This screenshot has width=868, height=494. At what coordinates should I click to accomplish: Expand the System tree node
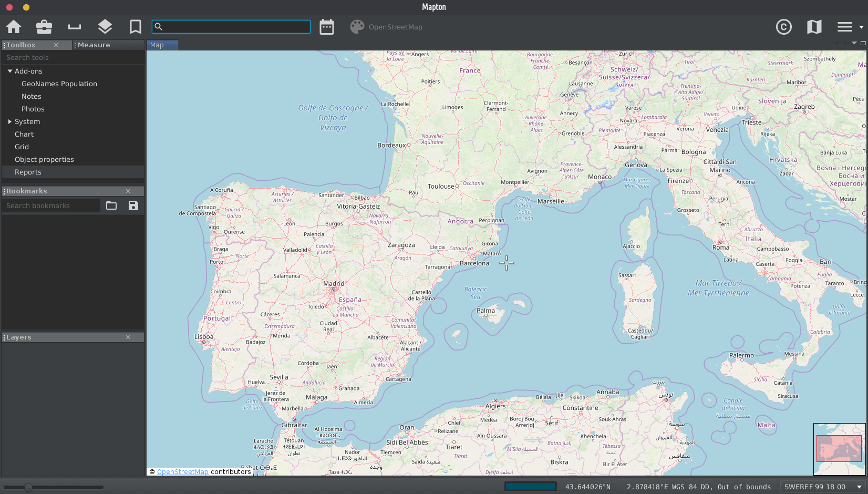click(10, 121)
